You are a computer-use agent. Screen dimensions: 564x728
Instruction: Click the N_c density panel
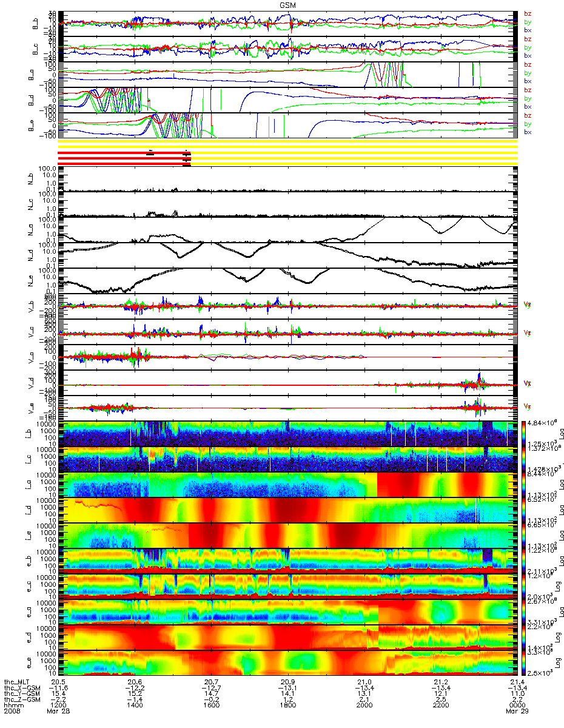tap(288, 204)
